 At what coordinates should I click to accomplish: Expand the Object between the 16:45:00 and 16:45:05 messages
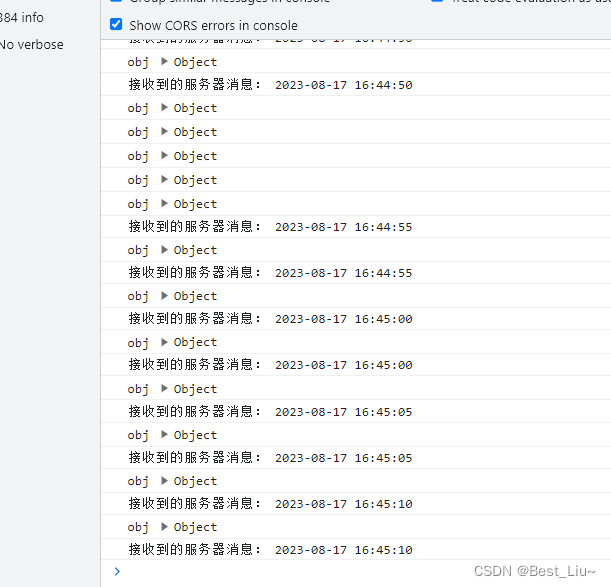tap(164, 389)
